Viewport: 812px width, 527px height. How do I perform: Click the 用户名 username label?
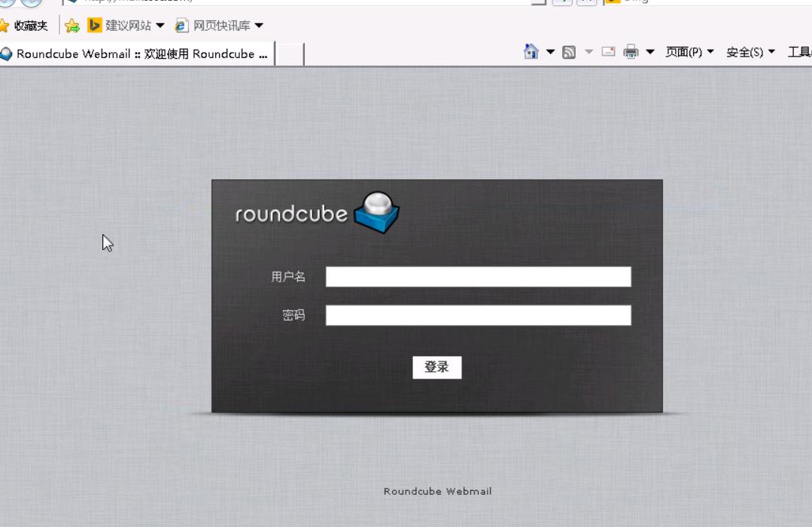[288, 277]
